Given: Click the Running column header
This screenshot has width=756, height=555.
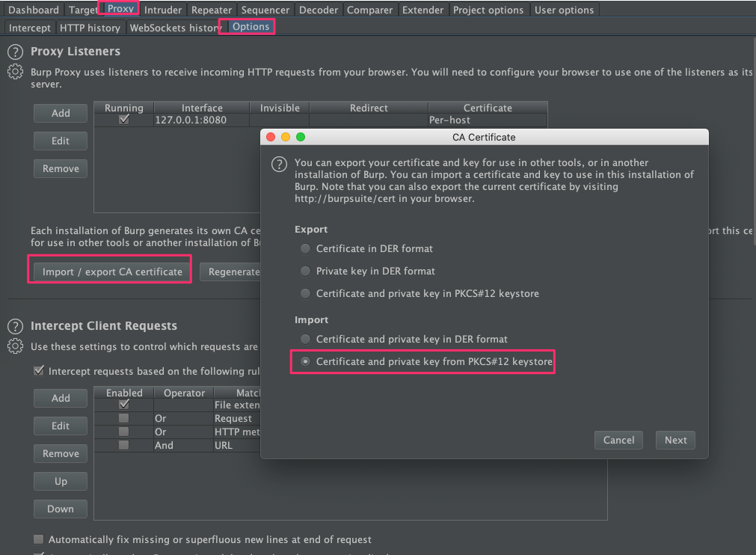Looking at the screenshot, I should click(124, 108).
